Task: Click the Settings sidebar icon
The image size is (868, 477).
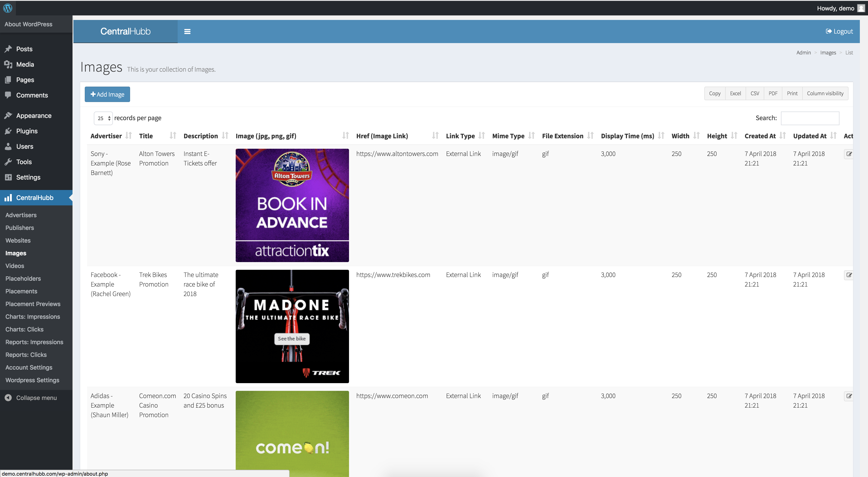Action: (x=8, y=177)
